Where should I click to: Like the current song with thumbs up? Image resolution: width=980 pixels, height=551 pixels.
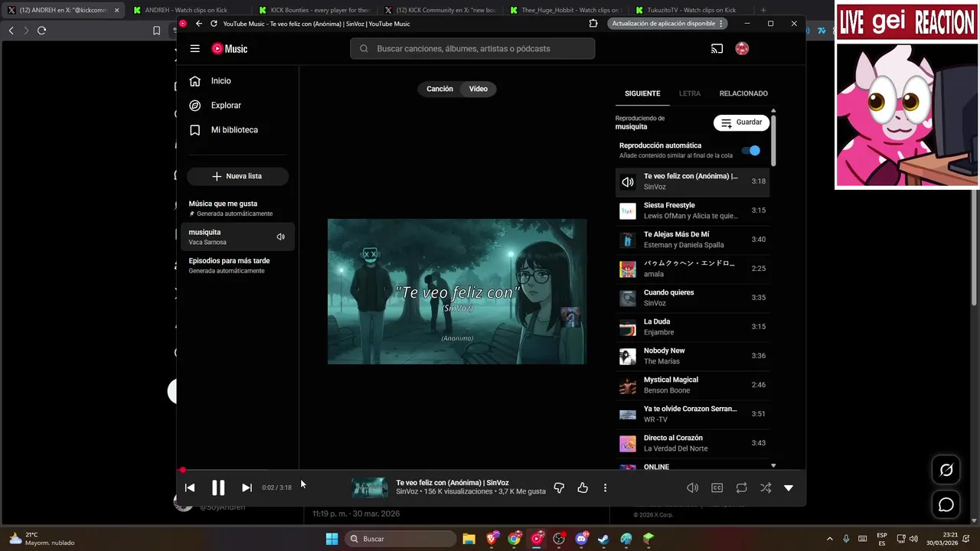[x=583, y=487]
